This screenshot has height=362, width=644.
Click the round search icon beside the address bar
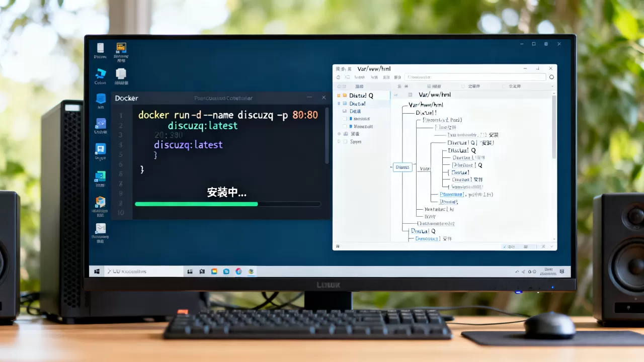pyautogui.click(x=551, y=77)
